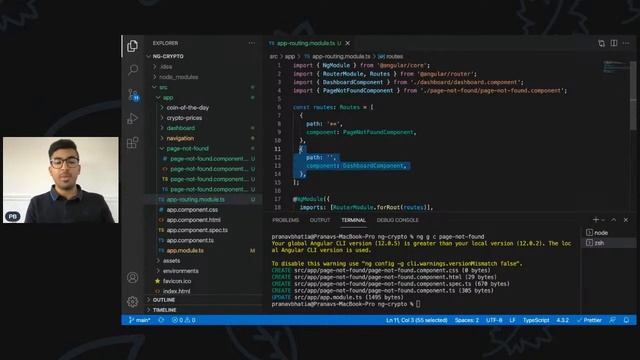
Task: Close the terminal panel
Action: click(626, 220)
